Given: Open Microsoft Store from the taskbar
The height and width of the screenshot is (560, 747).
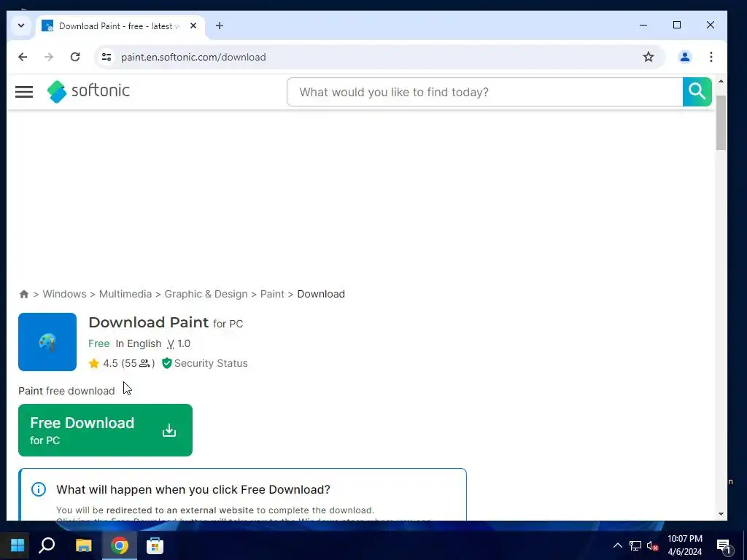Looking at the screenshot, I should [155, 545].
